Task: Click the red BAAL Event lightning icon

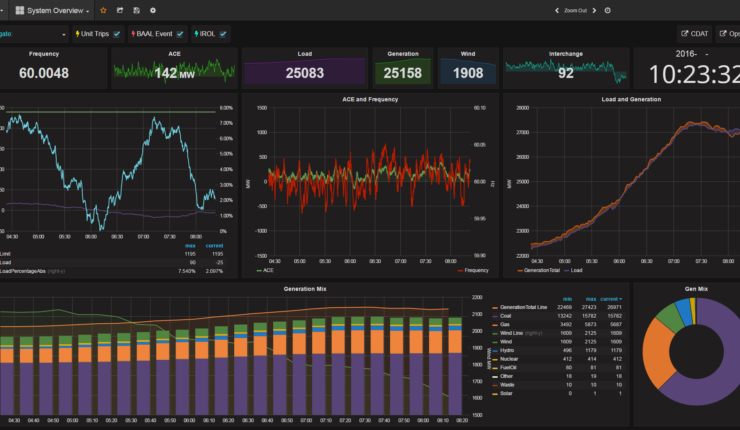Action: [x=133, y=34]
